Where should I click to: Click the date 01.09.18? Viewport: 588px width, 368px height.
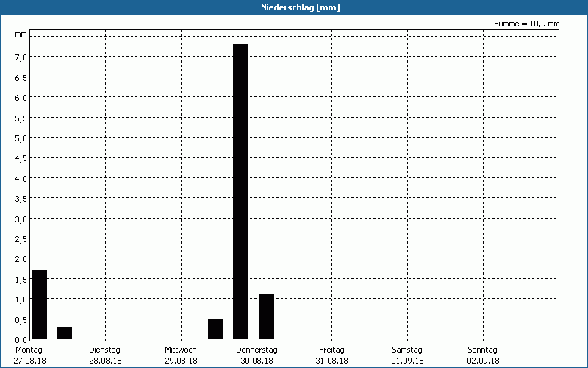(408, 361)
